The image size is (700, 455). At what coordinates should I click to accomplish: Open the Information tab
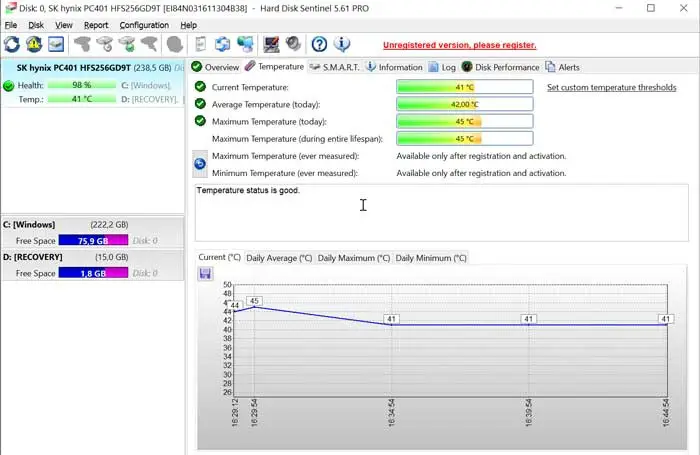[x=394, y=67]
